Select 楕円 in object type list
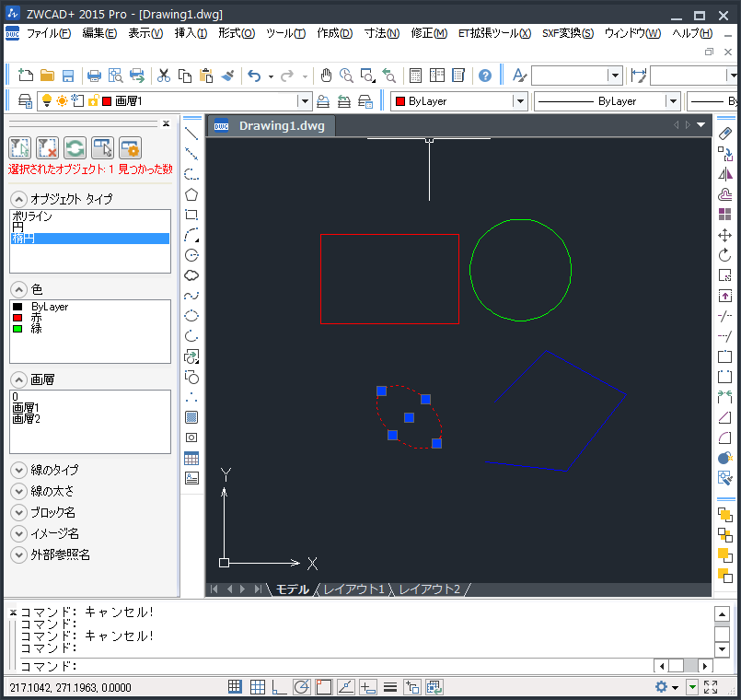This screenshot has width=741, height=700. pos(90,239)
